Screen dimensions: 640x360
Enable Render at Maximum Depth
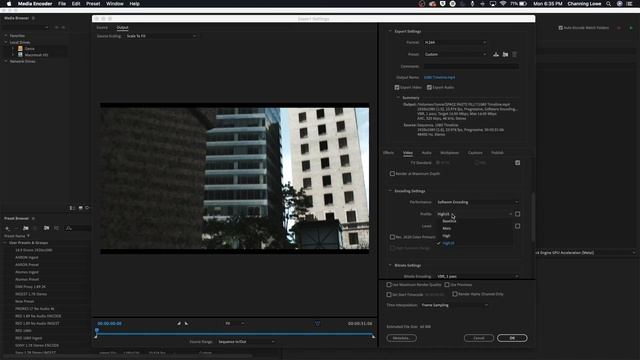tap(392, 173)
